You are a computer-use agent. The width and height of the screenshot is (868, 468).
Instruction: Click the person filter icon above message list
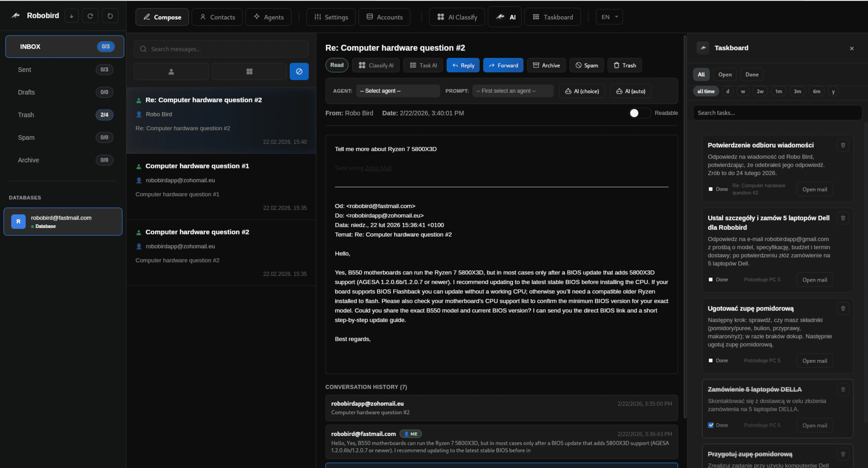pyautogui.click(x=171, y=71)
